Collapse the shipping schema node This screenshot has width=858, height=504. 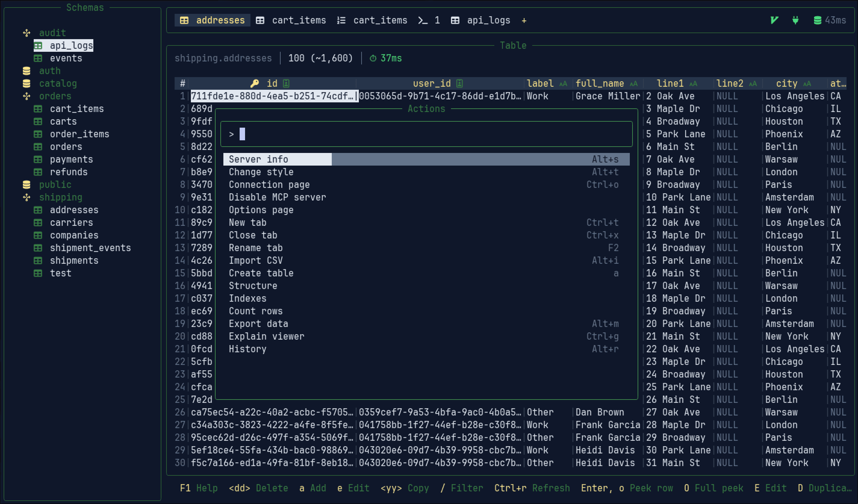click(26, 198)
